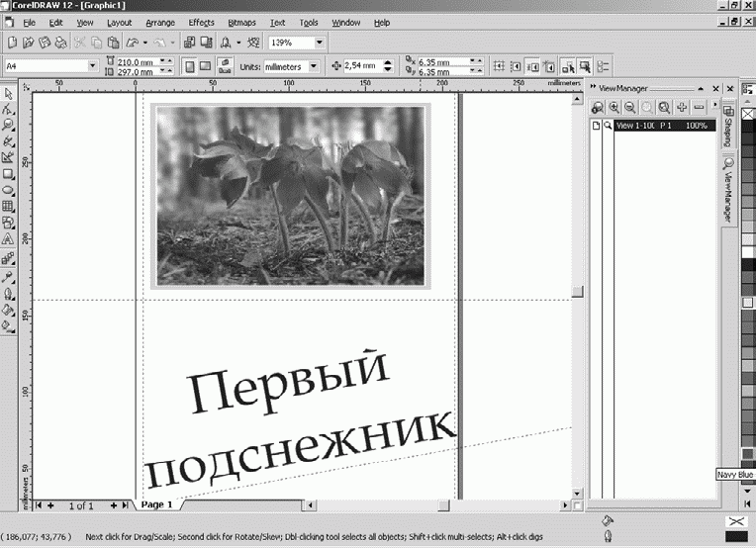Click the Page 1 tab

pyautogui.click(x=156, y=504)
